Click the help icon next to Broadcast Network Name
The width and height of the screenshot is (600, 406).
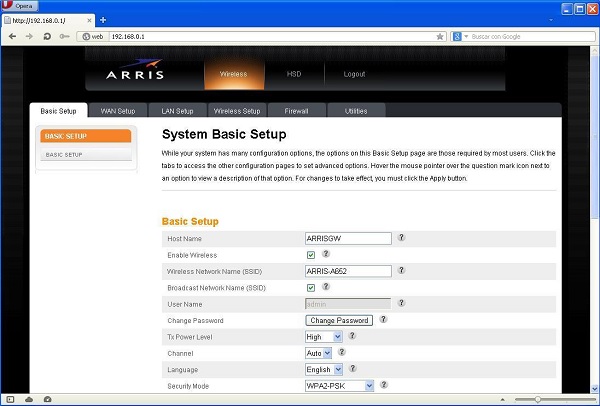pyautogui.click(x=326, y=286)
